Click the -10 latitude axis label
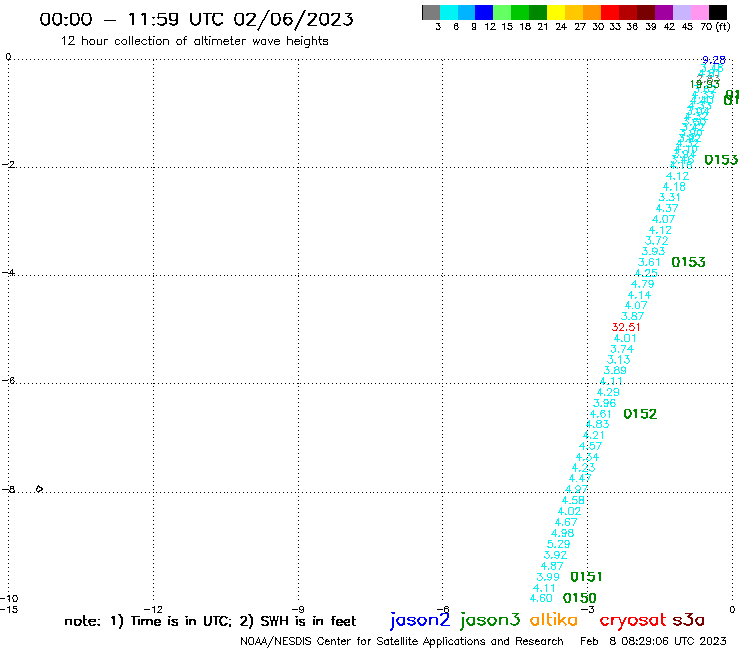The height and width of the screenshot is (650, 740). click(9, 599)
